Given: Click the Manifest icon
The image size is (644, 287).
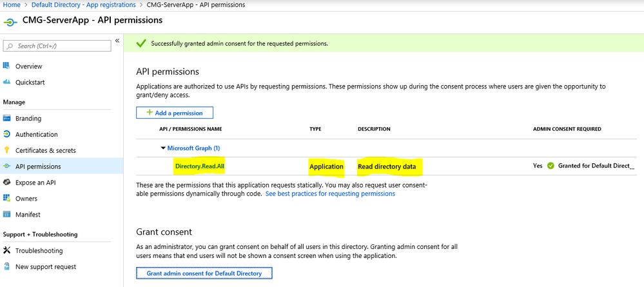Looking at the screenshot, I should coord(7,215).
